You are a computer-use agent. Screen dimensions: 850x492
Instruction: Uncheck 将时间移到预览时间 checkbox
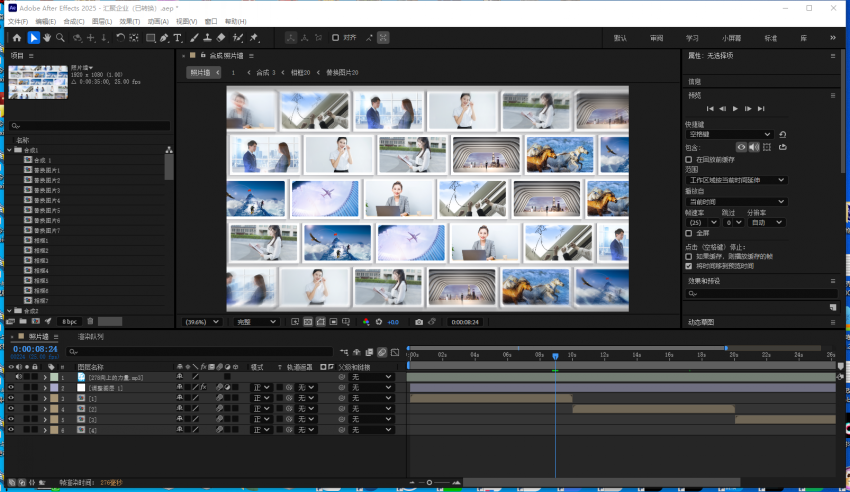pos(688,266)
